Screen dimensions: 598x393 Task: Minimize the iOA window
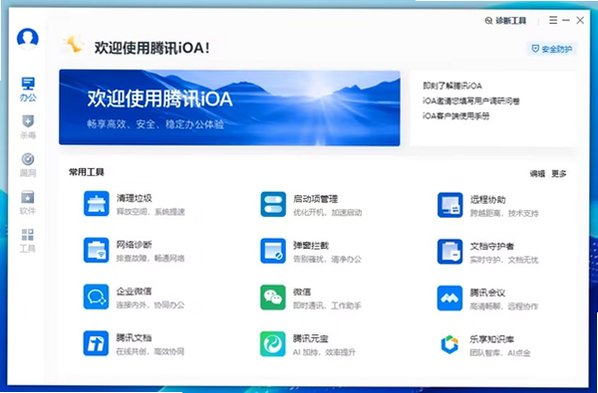pos(566,20)
